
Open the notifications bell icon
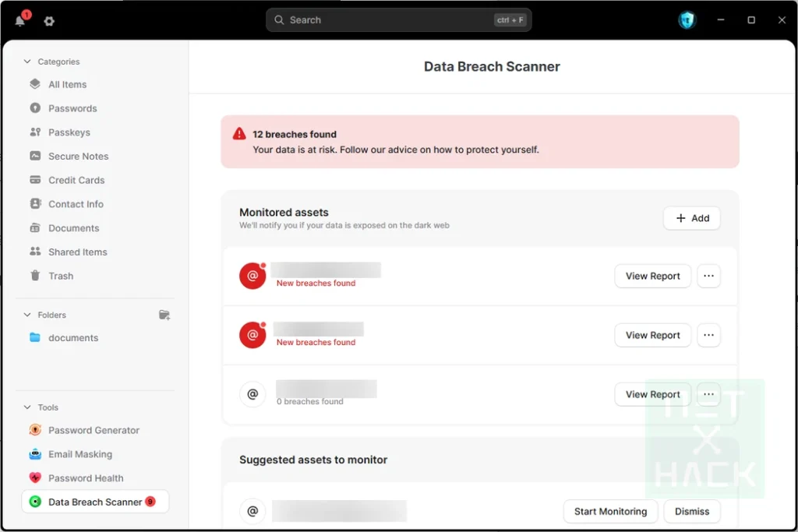tap(20, 21)
